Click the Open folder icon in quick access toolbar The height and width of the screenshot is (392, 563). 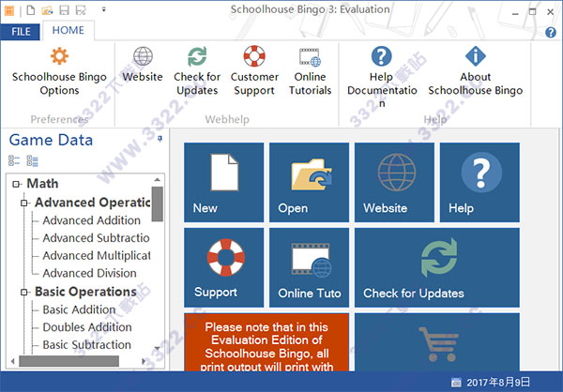pyautogui.click(x=47, y=10)
